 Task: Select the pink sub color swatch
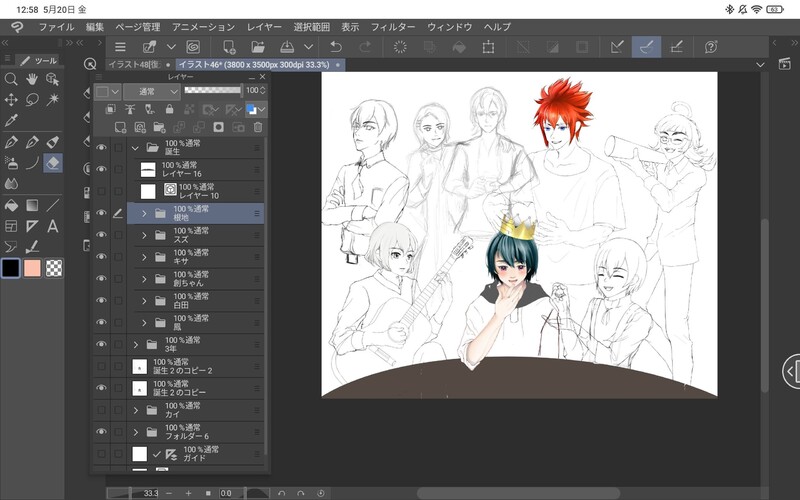click(x=32, y=268)
